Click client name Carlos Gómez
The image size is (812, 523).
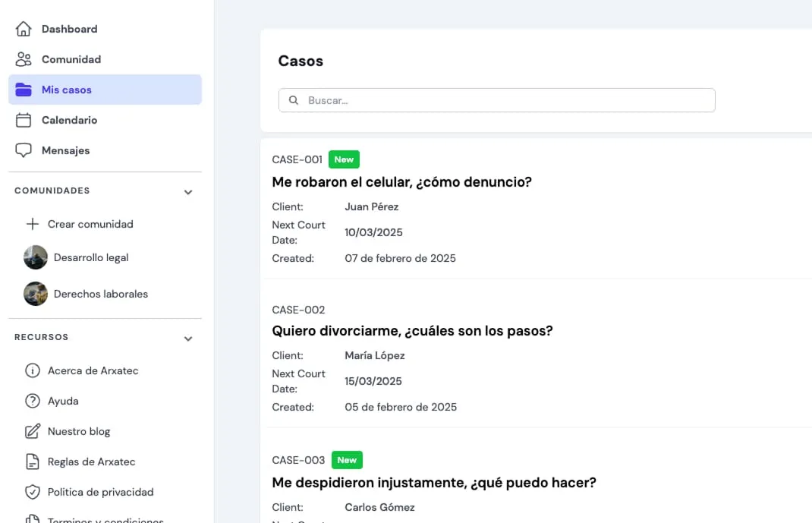pos(379,508)
